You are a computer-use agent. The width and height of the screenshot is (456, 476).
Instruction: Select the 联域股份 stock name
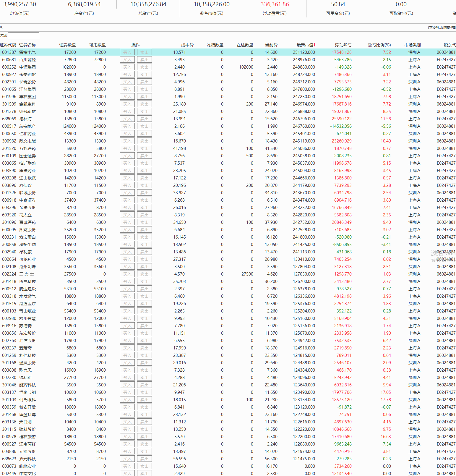pyautogui.click(x=27, y=193)
